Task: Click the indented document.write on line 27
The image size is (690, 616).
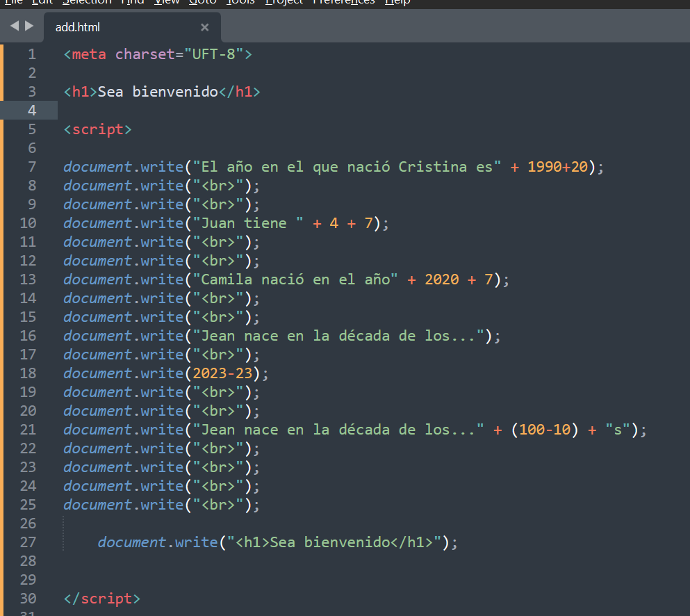Action: [278, 542]
